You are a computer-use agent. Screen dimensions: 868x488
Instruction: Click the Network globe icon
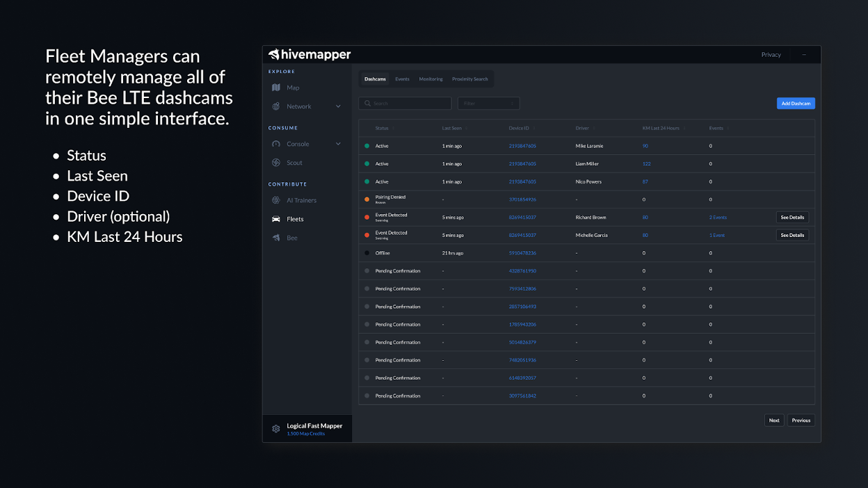[276, 106]
